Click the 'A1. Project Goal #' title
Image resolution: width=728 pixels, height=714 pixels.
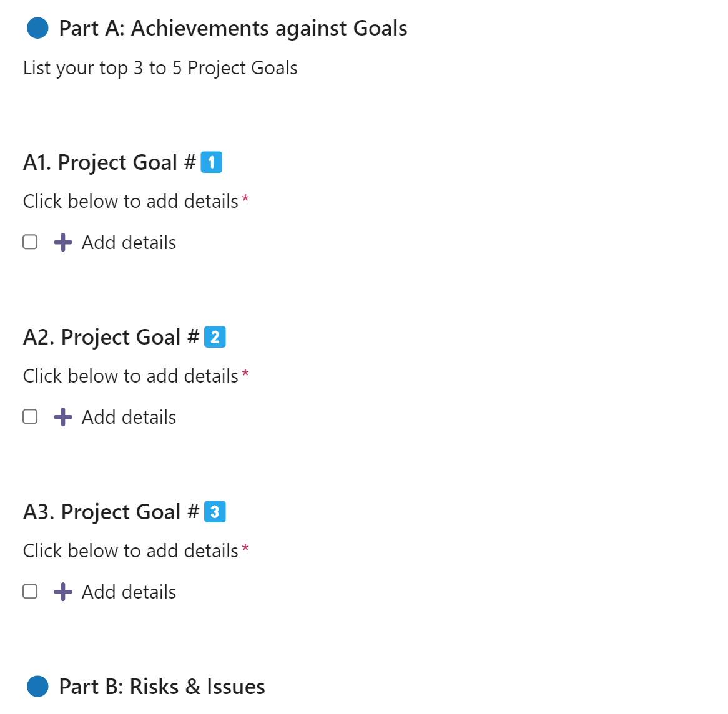(109, 163)
